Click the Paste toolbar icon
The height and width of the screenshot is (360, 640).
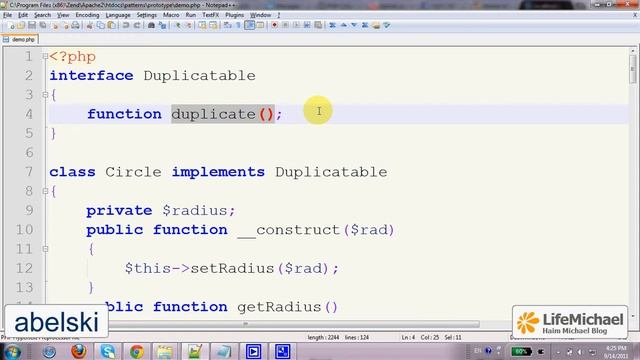coord(111,25)
